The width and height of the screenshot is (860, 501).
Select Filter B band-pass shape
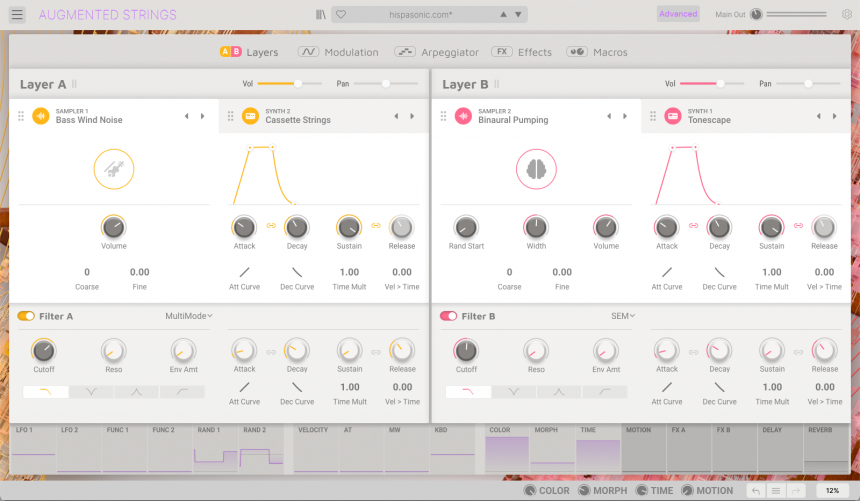pyautogui.click(x=559, y=392)
